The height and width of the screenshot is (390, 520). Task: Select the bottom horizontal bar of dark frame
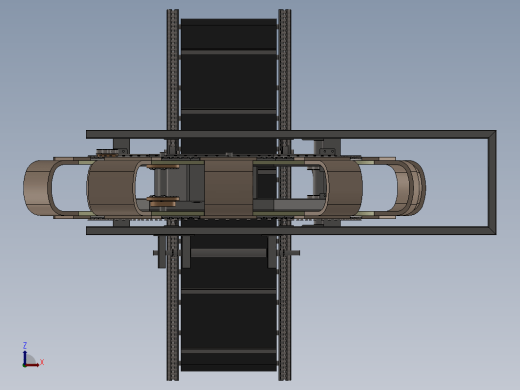pos(291,230)
